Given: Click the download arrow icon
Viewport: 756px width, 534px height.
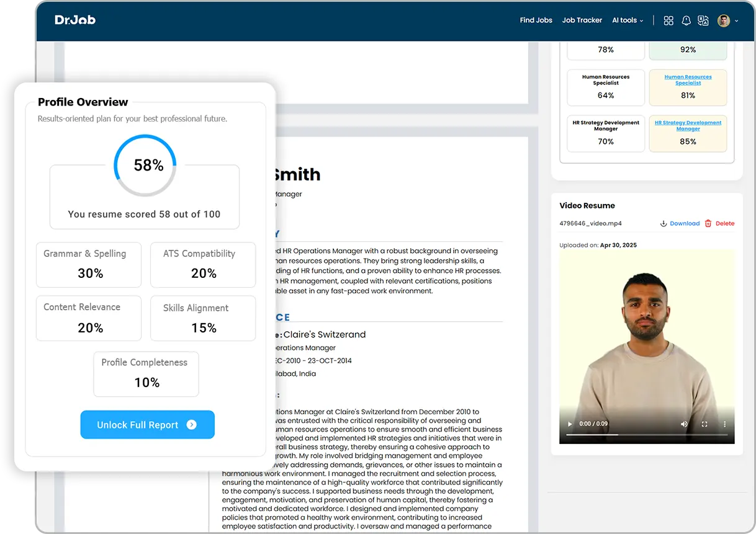Looking at the screenshot, I should pos(663,223).
